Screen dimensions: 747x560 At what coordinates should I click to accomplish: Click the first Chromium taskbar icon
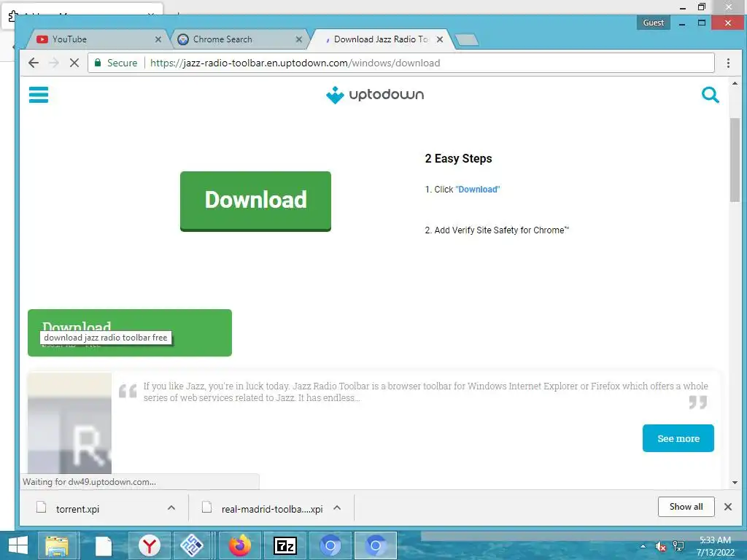[x=330, y=545]
